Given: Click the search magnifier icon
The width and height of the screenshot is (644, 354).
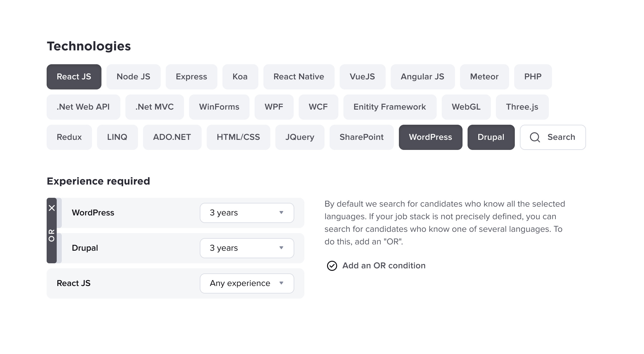Looking at the screenshot, I should pos(535,137).
